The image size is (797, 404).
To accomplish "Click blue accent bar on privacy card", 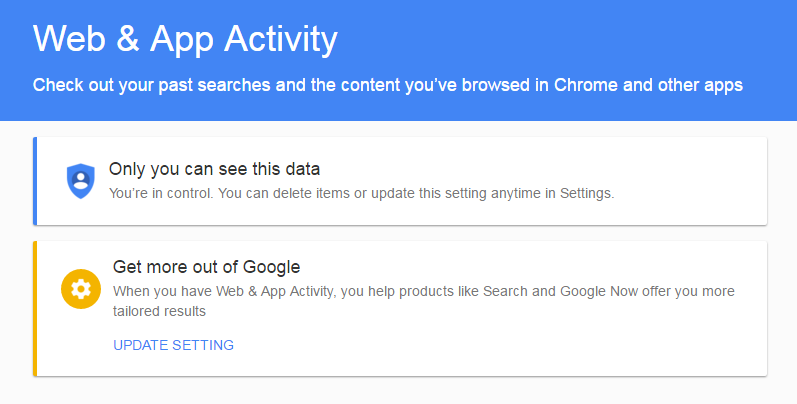I will (35, 181).
